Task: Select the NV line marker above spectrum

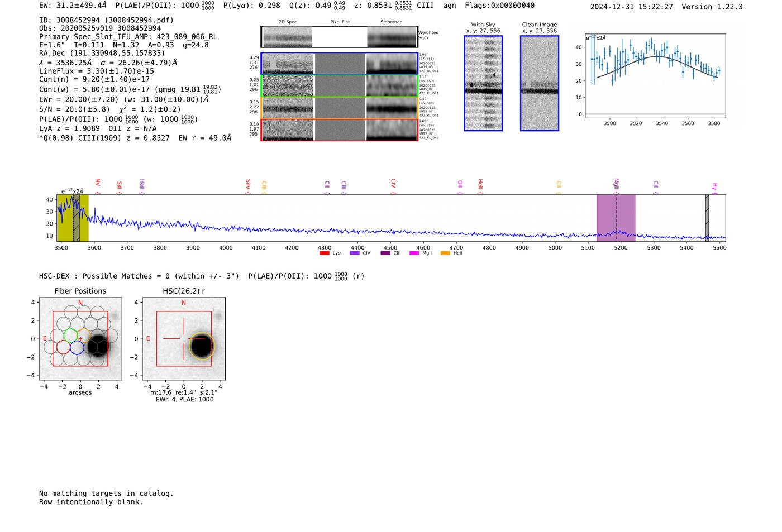Action: click(x=98, y=186)
